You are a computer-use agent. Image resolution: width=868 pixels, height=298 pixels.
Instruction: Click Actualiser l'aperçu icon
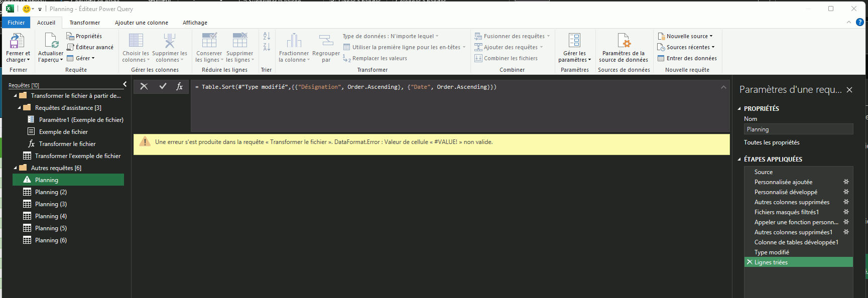(x=51, y=41)
